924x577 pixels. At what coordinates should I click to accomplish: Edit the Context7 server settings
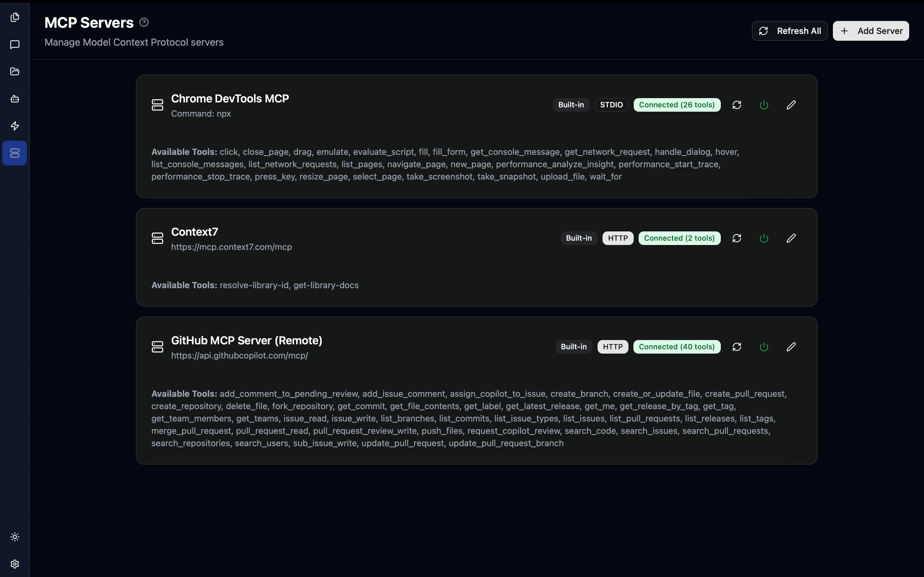tap(791, 238)
